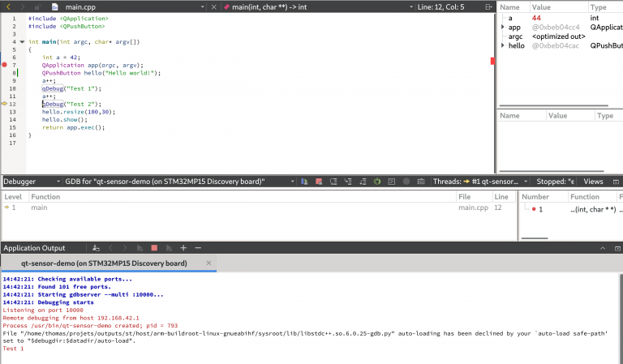Split the editor view
Image resolution: width=623 pixels, height=364 pixels.
[x=488, y=6]
